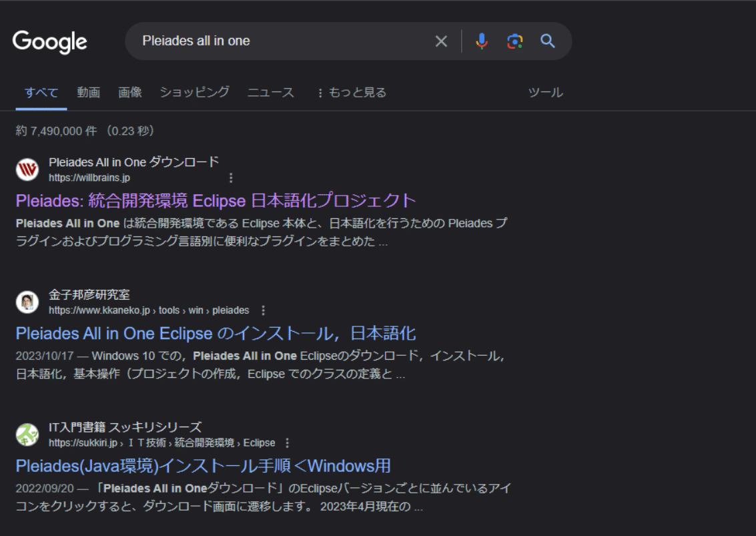
Task: Switch to the 画像 tab
Action: (130, 92)
